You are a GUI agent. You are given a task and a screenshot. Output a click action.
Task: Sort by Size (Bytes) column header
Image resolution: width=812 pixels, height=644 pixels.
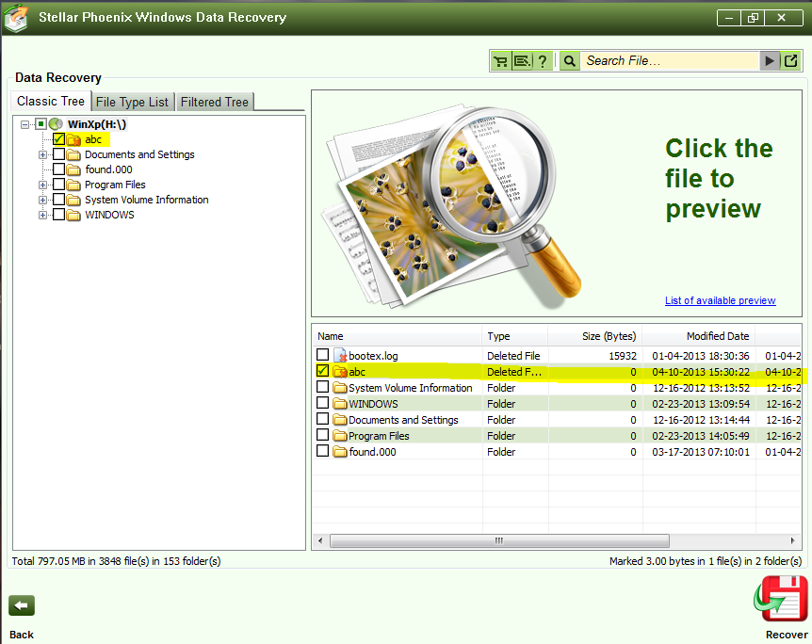tap(595, 336)
